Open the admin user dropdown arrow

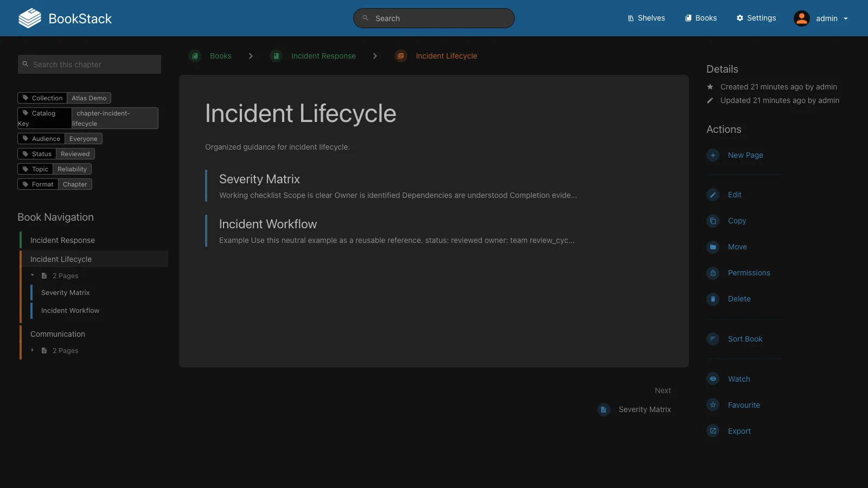846,18
